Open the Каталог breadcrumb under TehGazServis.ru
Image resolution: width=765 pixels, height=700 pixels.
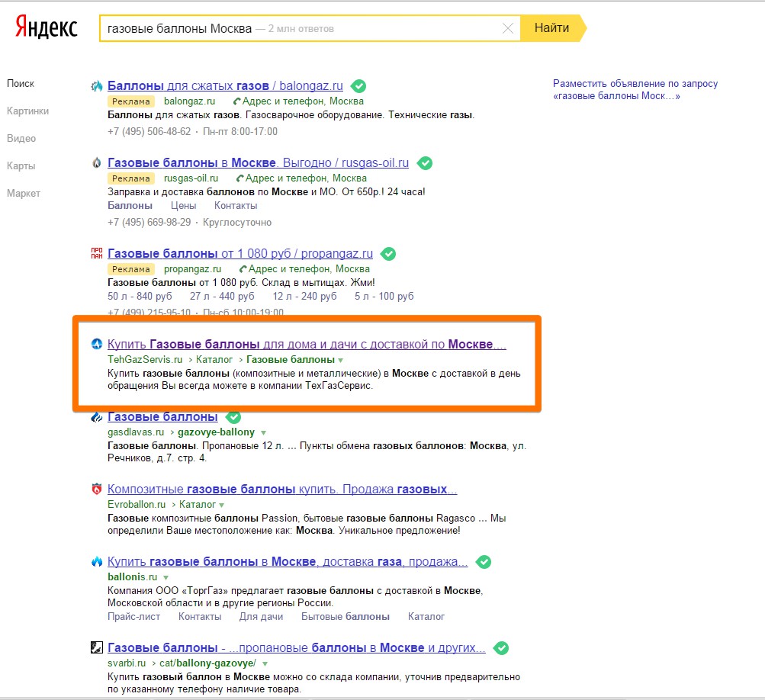tap(214, 359)
